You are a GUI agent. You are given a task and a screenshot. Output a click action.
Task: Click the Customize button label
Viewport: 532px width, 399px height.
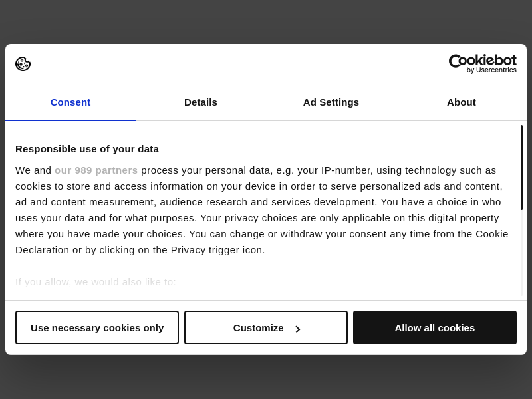click(258, 328)
